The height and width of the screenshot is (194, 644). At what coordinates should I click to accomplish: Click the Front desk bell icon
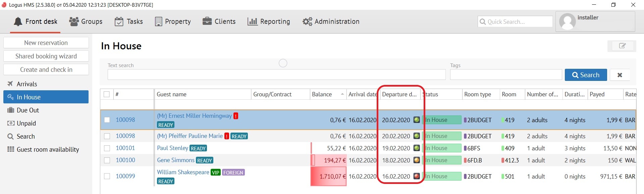click(x=18, y=22)
